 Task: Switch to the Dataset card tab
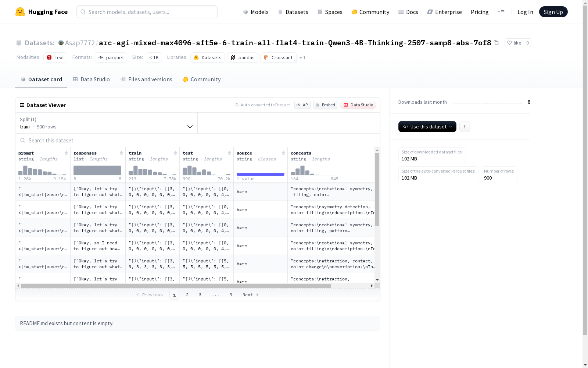(41, 79)
